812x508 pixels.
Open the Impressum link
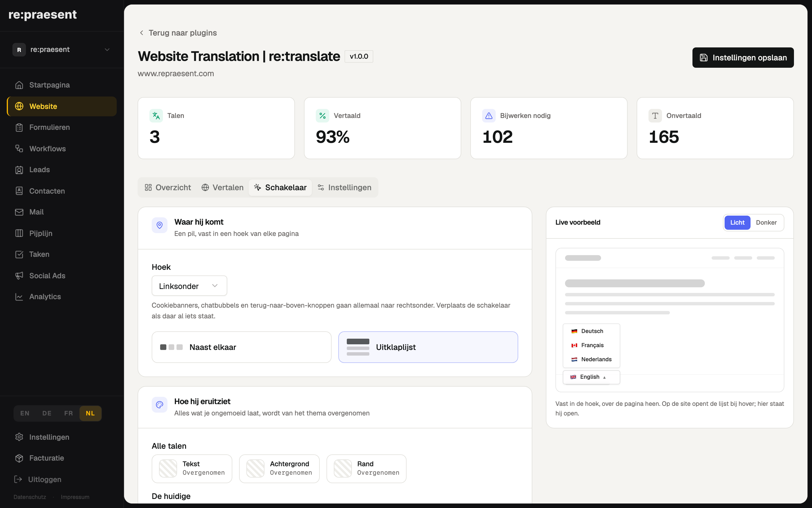(x=75, y=497)
